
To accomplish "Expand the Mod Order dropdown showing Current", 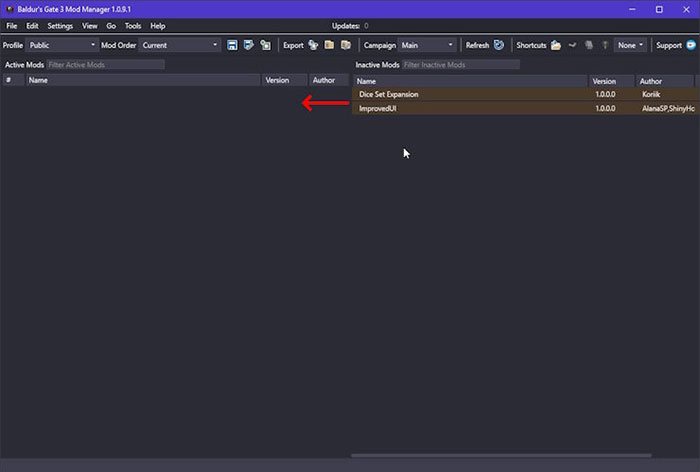I will pos(180,45).
